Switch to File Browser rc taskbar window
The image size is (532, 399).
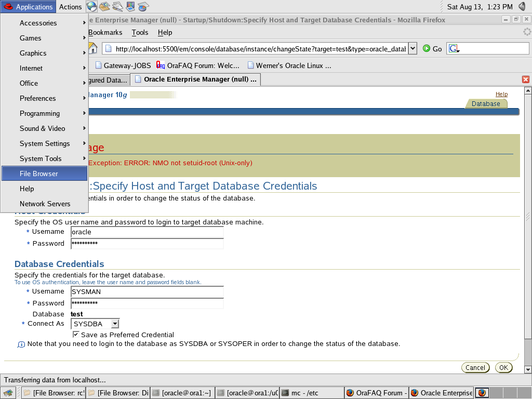(x=54, y=393)
